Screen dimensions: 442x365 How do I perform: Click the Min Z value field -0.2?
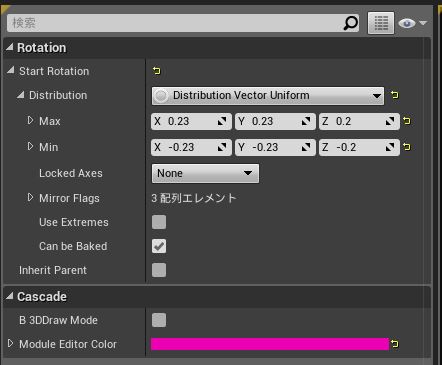pyautogui.click(x=359, y=147)
